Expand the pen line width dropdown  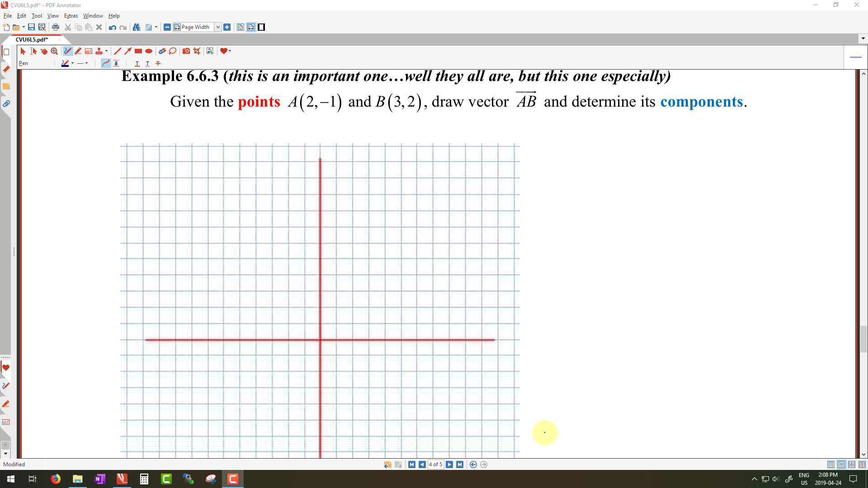pyautogui.click(x=86, y=63)
